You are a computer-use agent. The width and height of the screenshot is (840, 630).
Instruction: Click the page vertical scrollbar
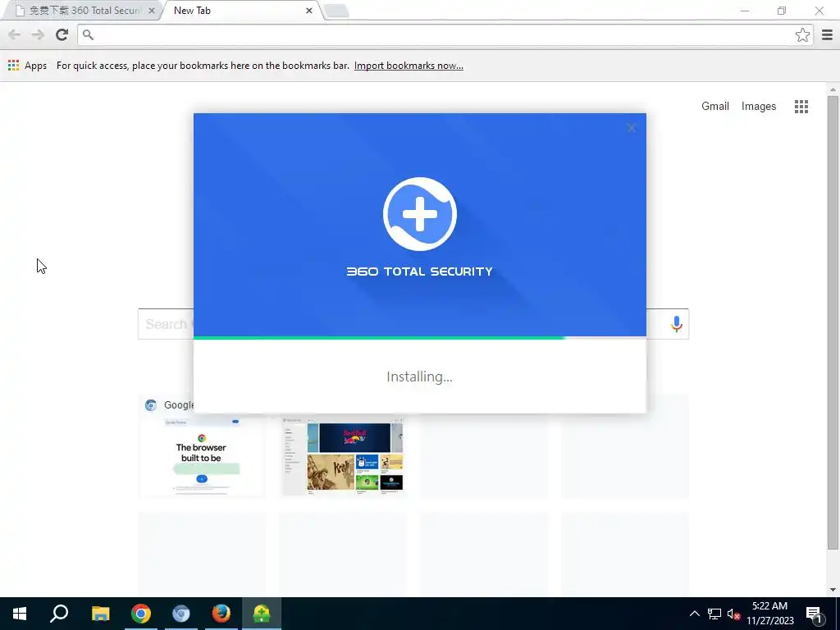tap(832, 322)
